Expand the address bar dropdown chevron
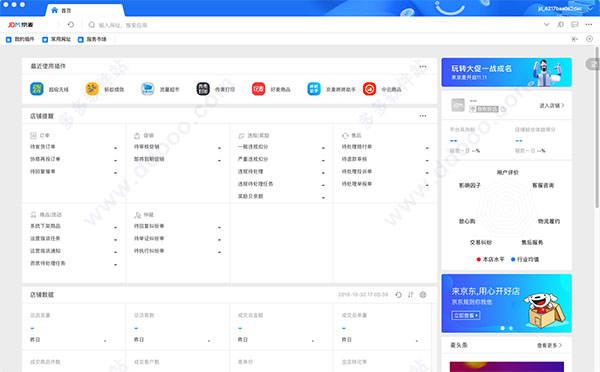 [546, 24]
